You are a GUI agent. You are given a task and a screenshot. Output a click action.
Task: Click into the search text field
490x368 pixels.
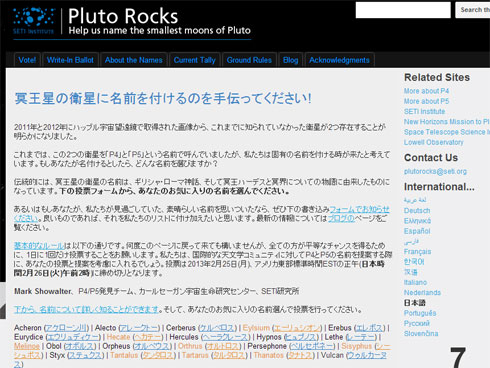tap(403, 10)
